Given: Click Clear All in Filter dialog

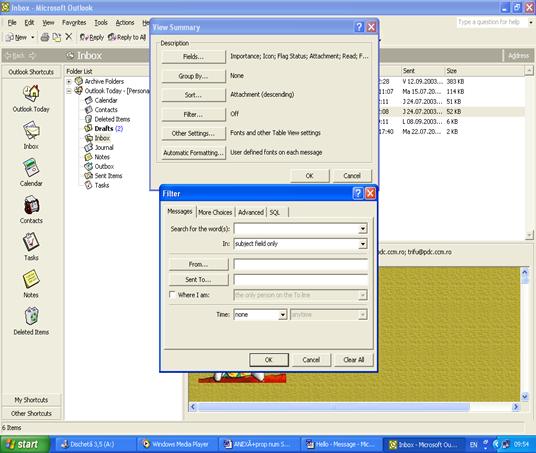Looking at the screenshot, I should (x=353, y=360).
